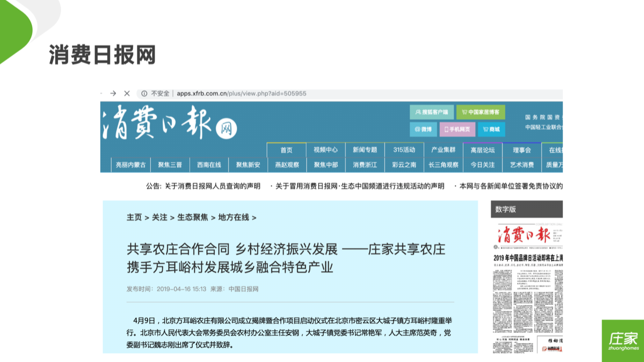
Task: Open 今日关注 channel
Action: [483, 165]
